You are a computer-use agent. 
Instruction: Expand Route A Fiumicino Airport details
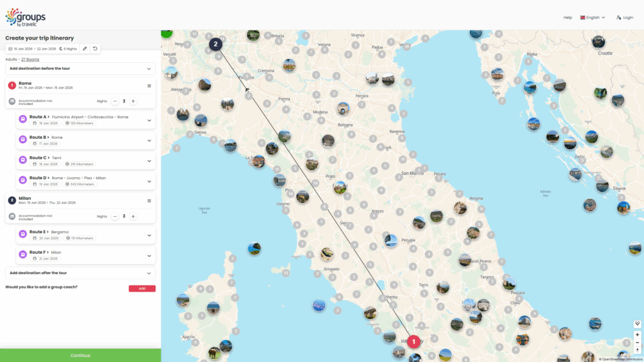[x=149, y=120]
